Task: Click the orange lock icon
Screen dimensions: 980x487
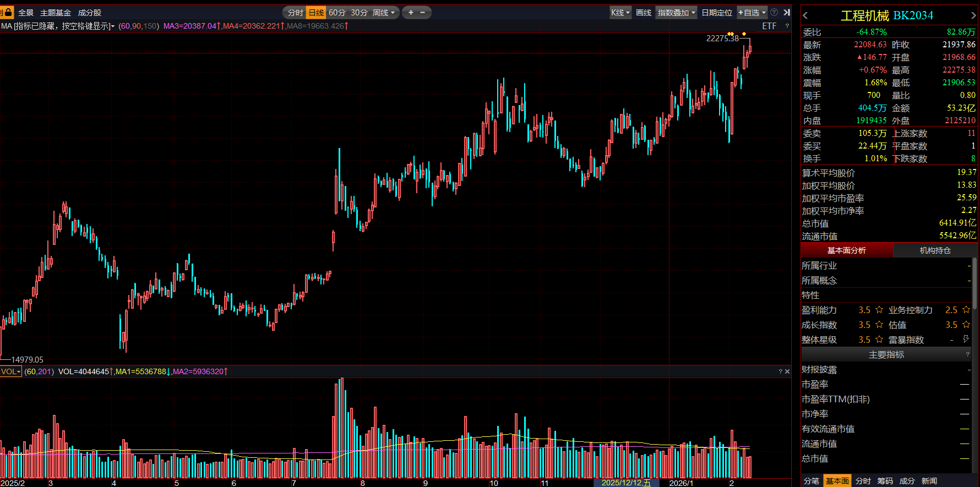Action: point(8,12)
